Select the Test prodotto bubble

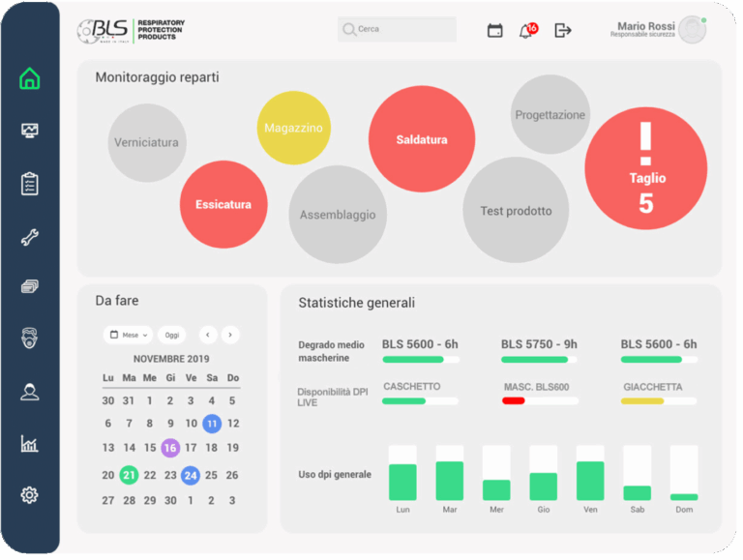tap(516, 210)
